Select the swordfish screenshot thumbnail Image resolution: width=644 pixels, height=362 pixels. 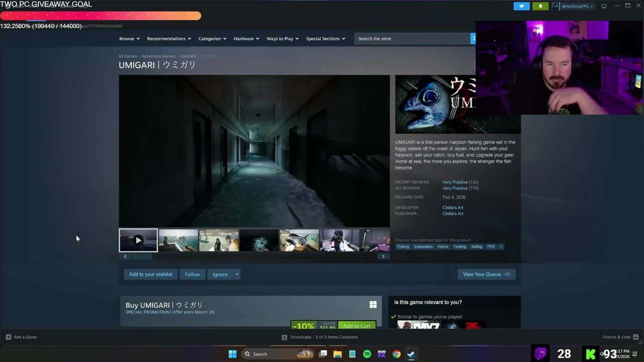coord(299,240)
